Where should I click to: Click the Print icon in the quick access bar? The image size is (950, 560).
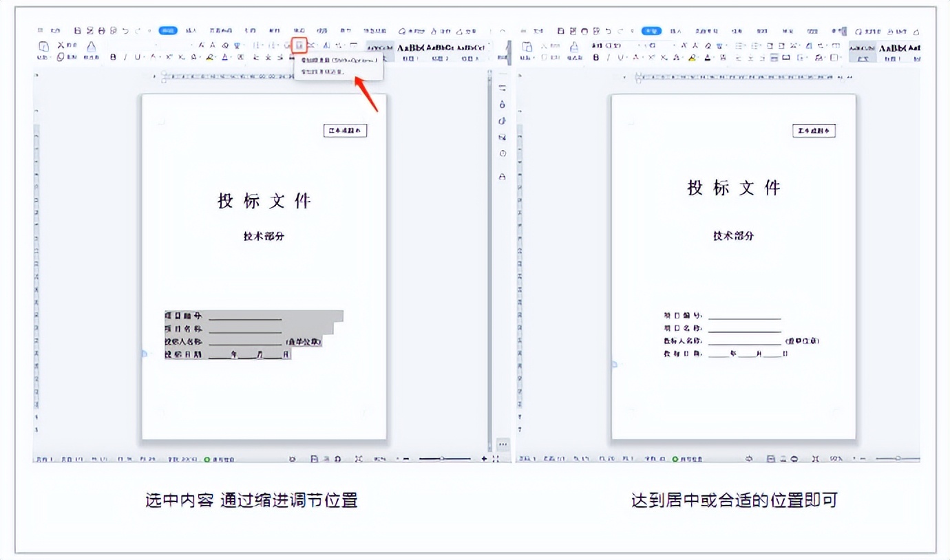[x=101, y=30]
